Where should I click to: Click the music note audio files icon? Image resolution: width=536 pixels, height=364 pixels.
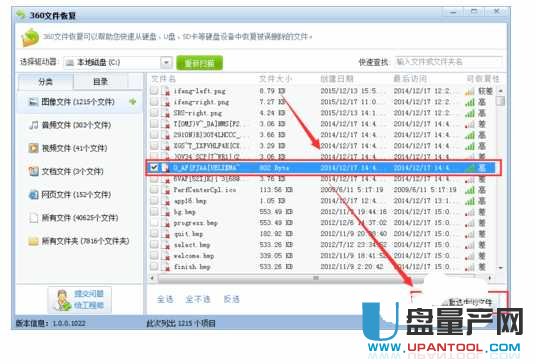(x=33, y=125)
